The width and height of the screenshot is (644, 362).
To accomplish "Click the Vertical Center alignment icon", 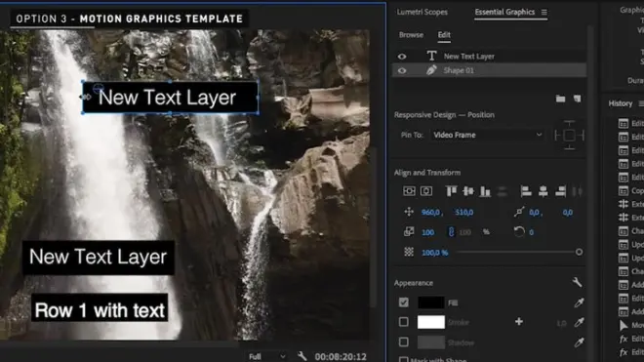I will pos(409,191).
